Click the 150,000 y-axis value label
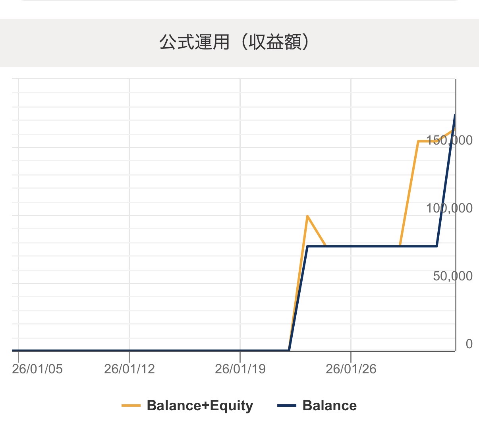This screenshot has width=479, height=448. tap(449, 140)
